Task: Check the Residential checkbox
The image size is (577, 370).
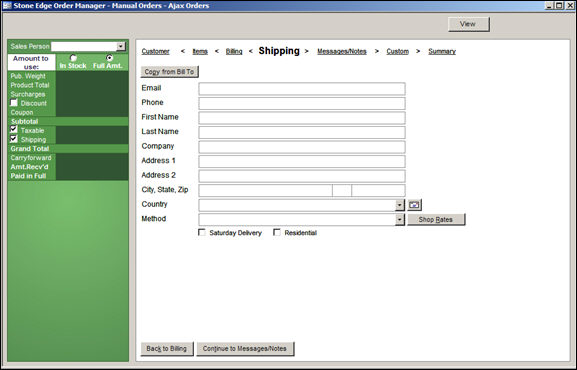Action: coord(277,232)
